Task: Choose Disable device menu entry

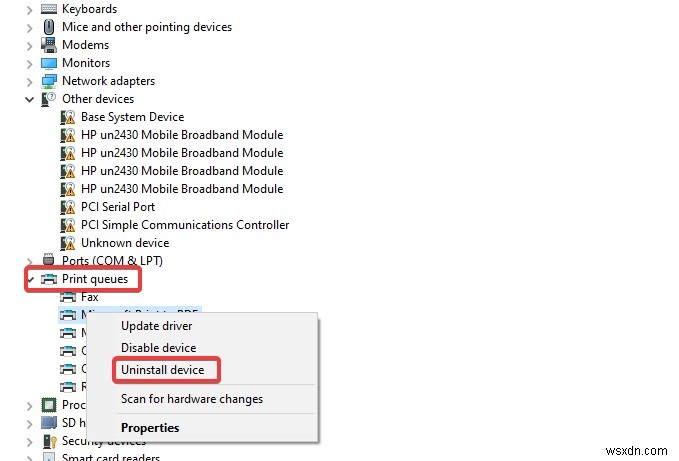Action: pyautogui.click(x=158, y=348)
